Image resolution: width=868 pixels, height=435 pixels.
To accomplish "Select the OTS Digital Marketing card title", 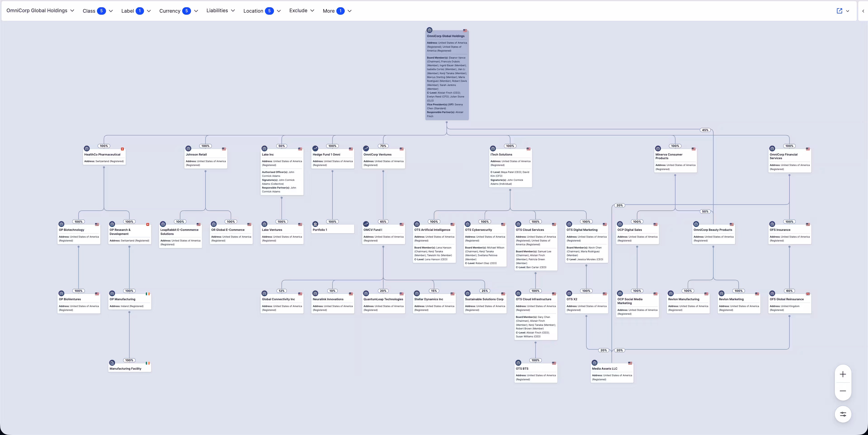I will click(x=582, y=230).
